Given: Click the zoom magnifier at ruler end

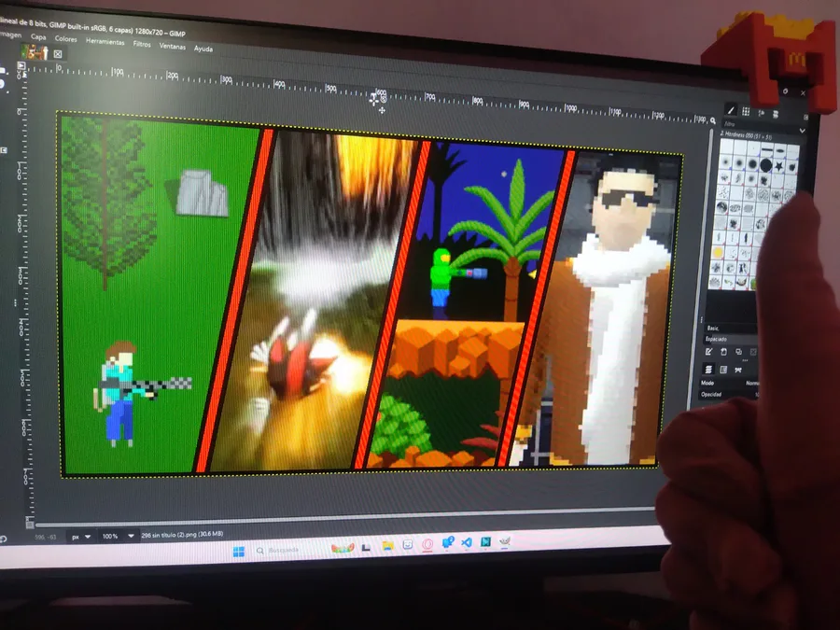Looking at the screenshot, I should (x=712, y=121).
